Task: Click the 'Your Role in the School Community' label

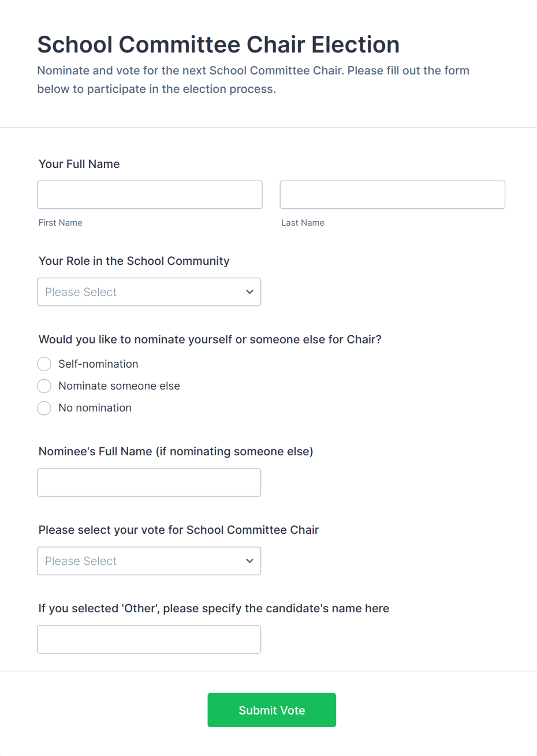Action: [x=134, y=261]
